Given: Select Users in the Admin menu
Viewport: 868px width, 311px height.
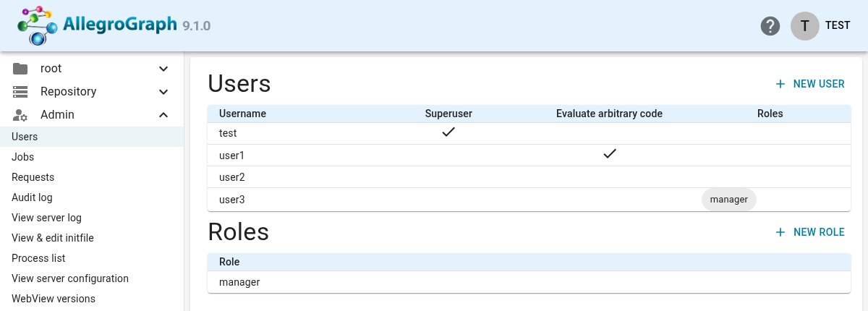Looking at the screenshot, I should pyautogui.click(x=92, y=137).
